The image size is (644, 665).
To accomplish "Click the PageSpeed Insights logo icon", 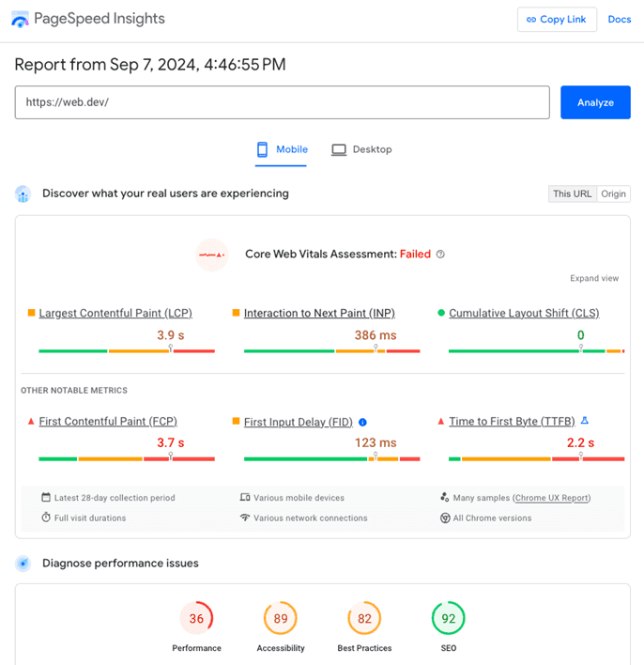I will point(20,19).
